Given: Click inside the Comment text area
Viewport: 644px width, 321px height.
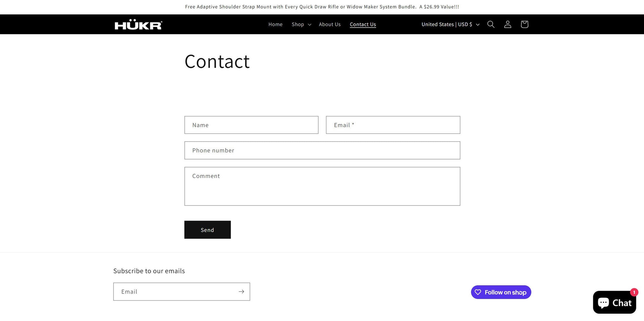Looking at the screenshot, I should (x=322, y=186).
